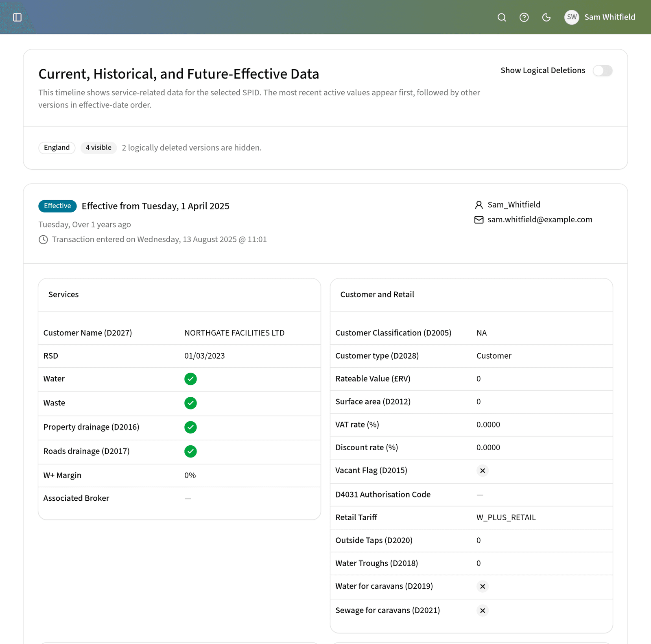Click the Sam_Whitfield username text
This screenshot has width=651, height=644.
point(514,205)
